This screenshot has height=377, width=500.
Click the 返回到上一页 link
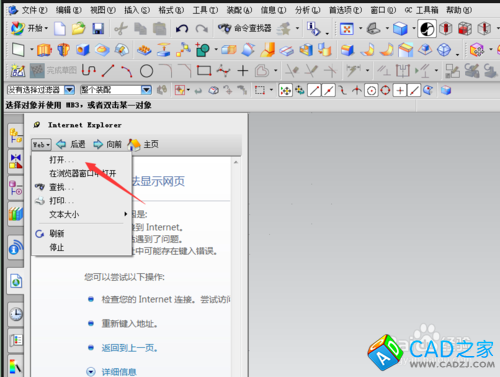coord(129,348)
